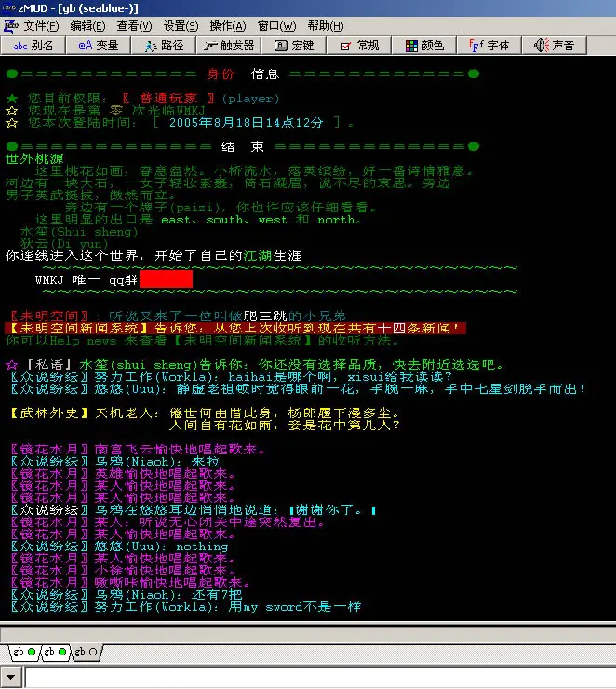Click the 水笙(Shui sheng) NPC name
The width and height of the screenshot is (616, 689).
pos(79,232)
